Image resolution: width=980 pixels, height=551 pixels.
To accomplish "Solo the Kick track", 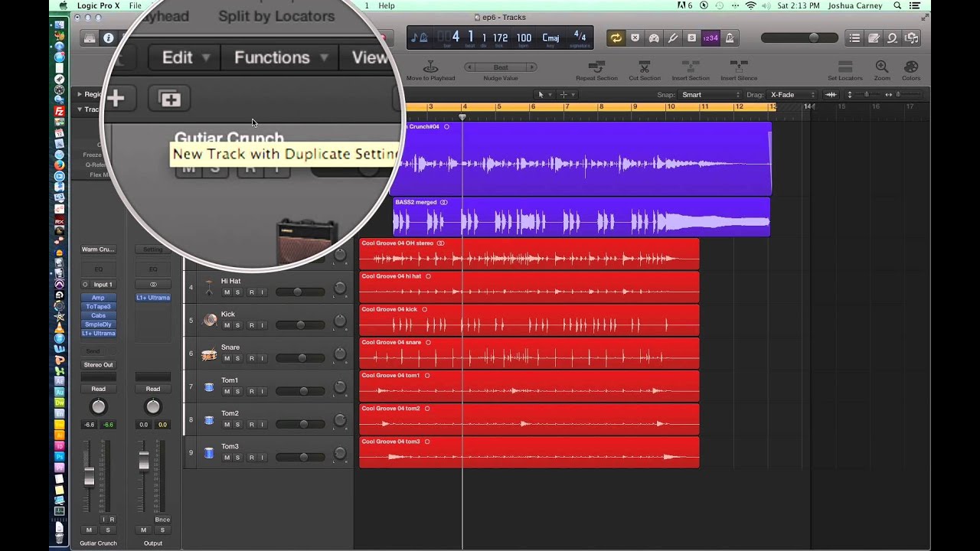I will point(237,325).
